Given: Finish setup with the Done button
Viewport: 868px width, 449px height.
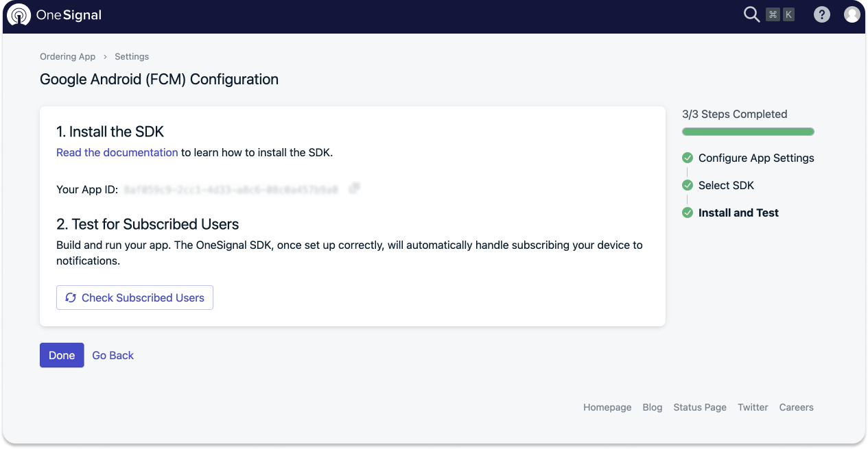Looking at the screenshot, I should click(x=62, y=355).
